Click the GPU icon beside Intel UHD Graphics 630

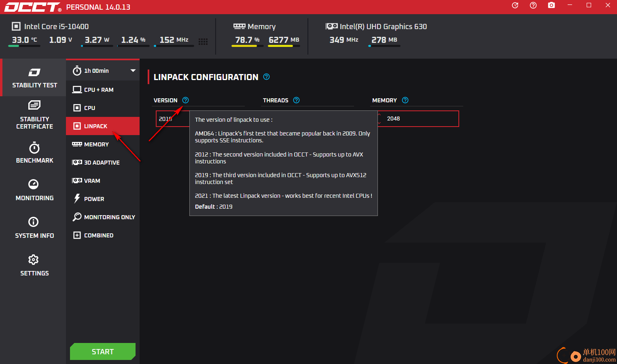[332, 26]
